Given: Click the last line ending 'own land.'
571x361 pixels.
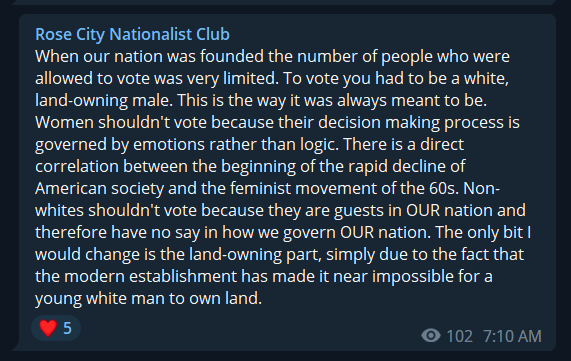Looking at the screenshot, I should tap(149, 298).
